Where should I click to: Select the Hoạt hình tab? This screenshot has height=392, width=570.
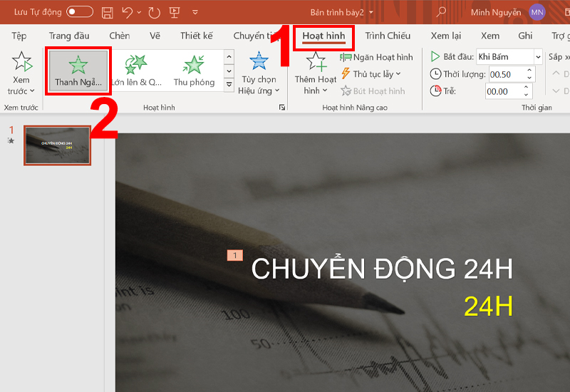[323, 36]
